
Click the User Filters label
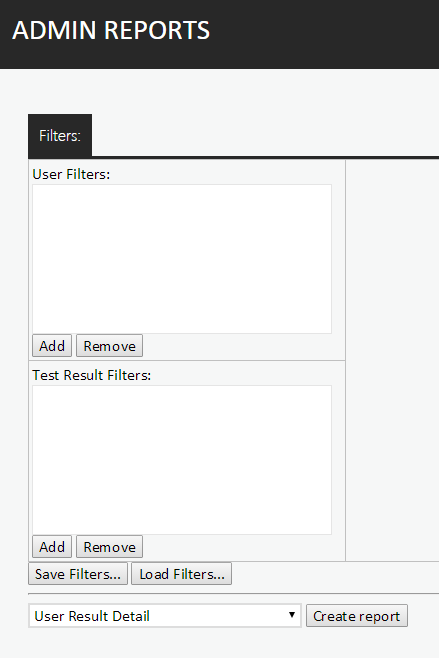71,174
